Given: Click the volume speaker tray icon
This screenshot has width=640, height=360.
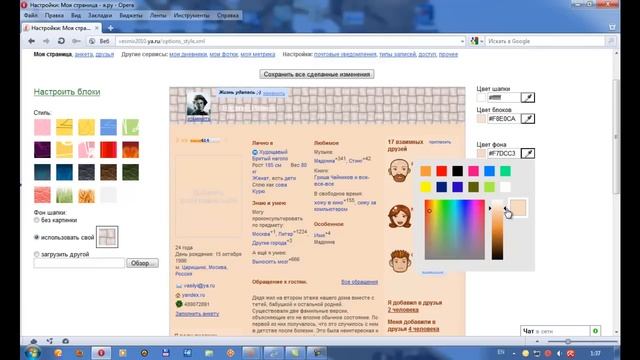Looking at the screenshot, I should tap(559, 353).
